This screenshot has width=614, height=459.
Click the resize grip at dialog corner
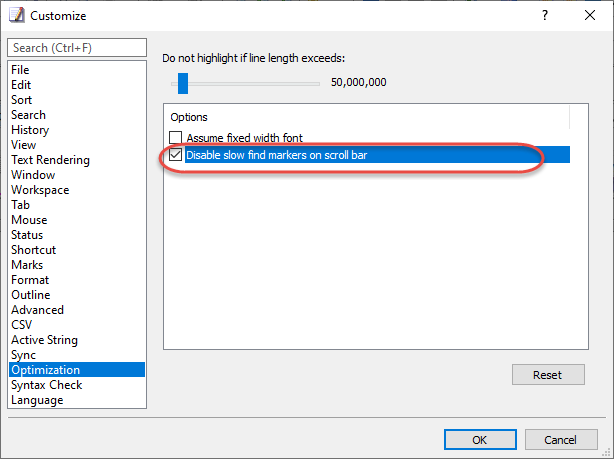[607, 453]
